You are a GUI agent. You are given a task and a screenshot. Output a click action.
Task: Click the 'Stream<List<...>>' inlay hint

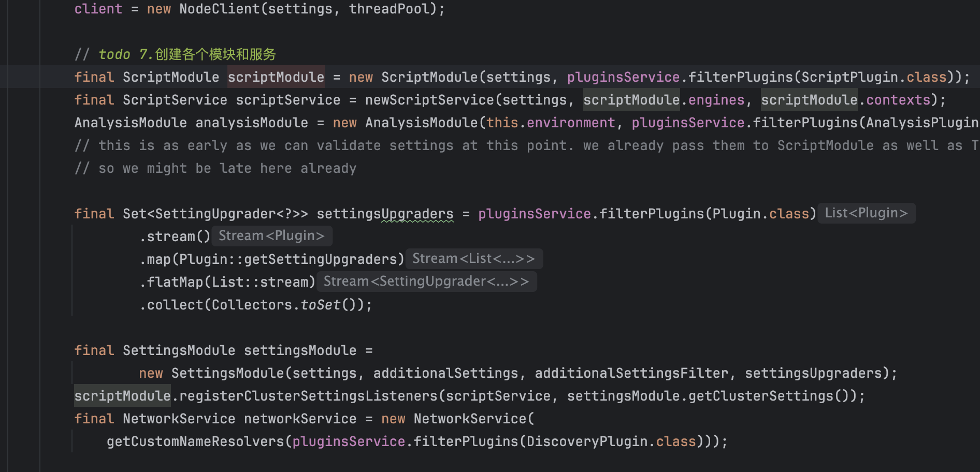tap(473, 259)
